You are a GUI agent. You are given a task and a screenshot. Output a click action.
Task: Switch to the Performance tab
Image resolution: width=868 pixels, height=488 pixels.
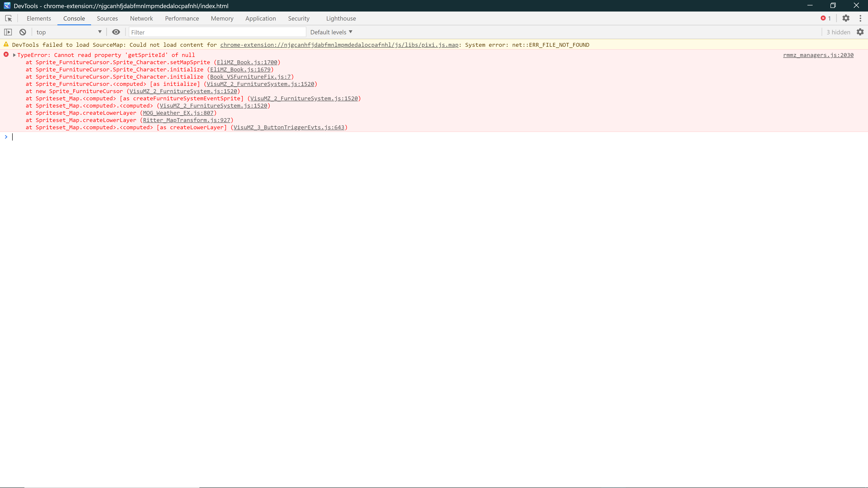(182, 19)
